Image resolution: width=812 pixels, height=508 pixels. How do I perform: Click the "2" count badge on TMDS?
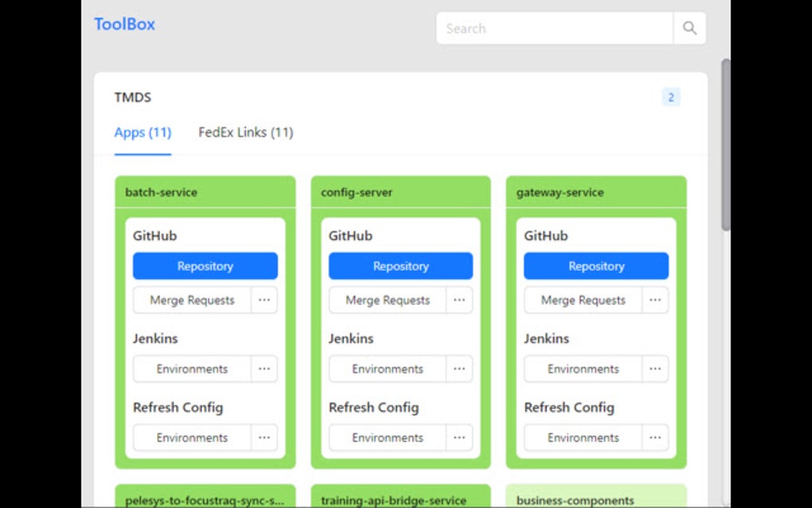tap(671, 96)
